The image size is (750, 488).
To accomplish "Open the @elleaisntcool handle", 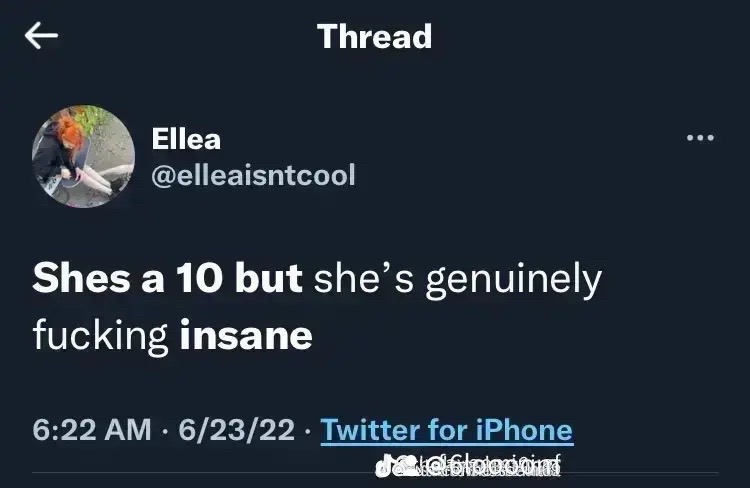I will coord(253,175).
